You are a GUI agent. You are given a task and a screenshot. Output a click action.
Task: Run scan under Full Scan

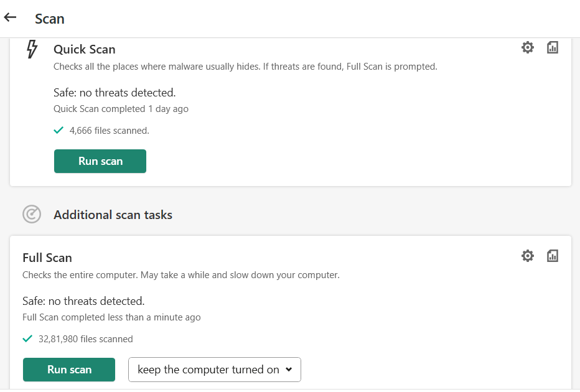coord(69,370)
